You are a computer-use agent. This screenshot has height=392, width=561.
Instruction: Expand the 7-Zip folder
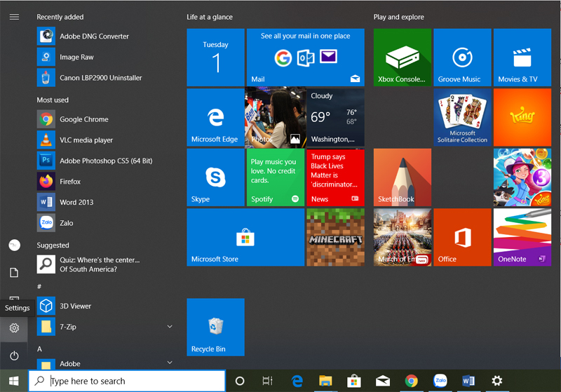[x=170, y=327]
